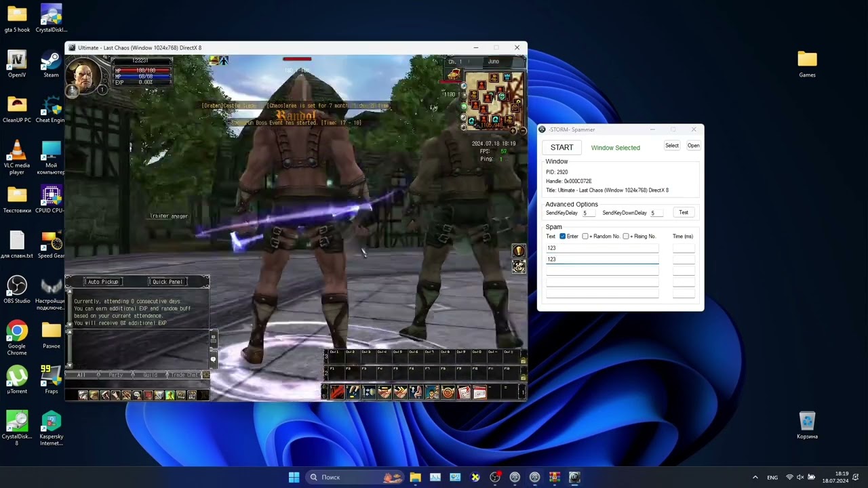
Task: Switch to the Trade Chat tab
Action: (x=184, y=375)
